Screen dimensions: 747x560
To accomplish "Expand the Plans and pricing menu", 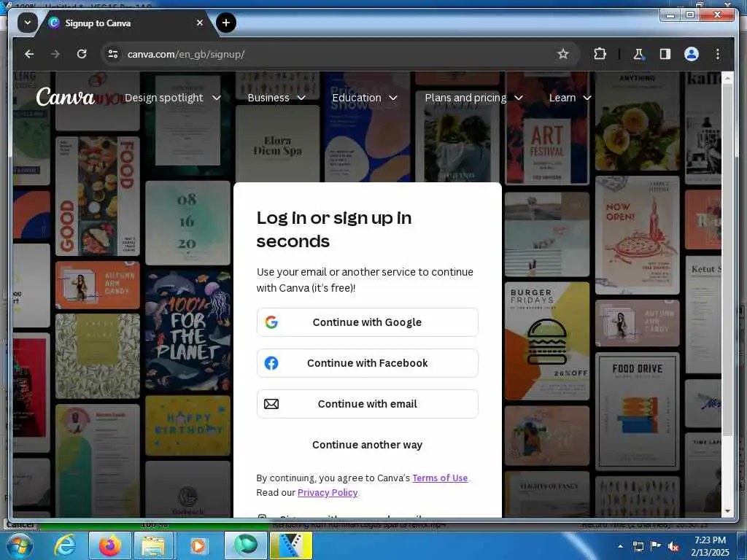I will click(x=473, y=98).
